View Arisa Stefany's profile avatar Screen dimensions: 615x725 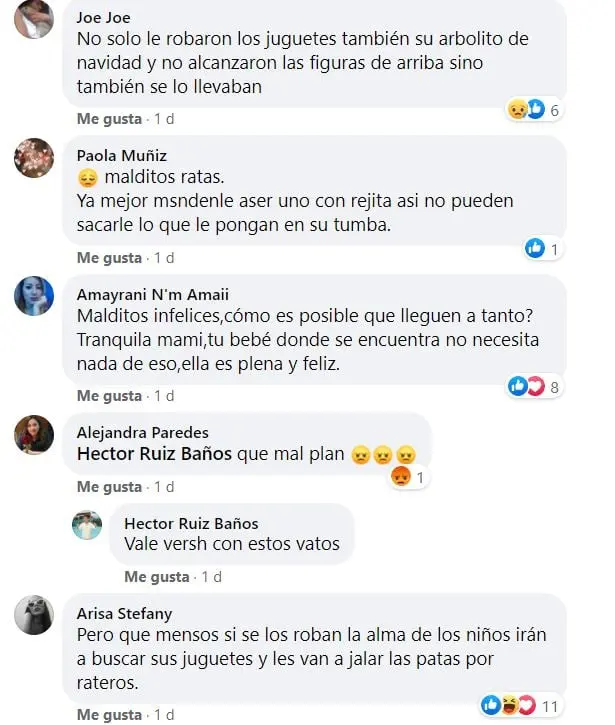(34, 615)
